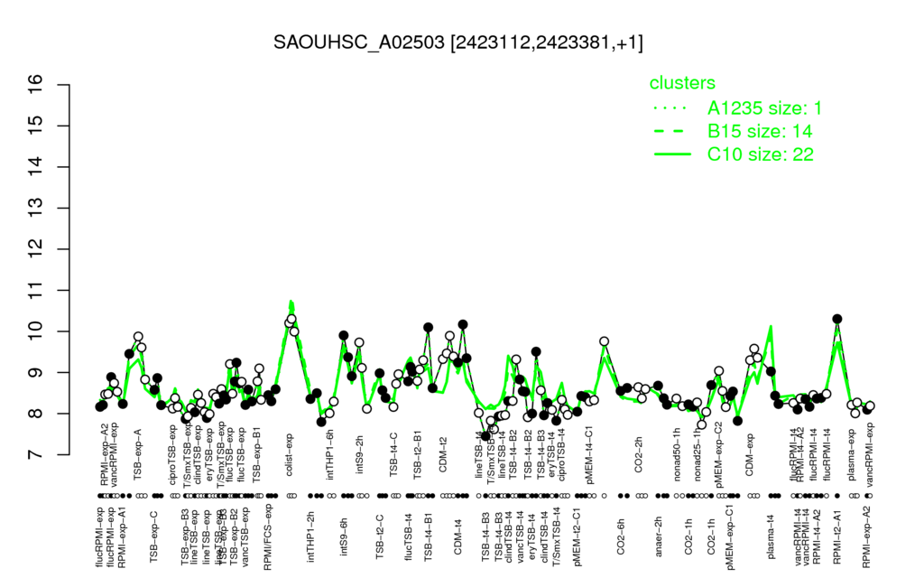Click the 'RPMI/FCS-exp' axis label
The width and height of the screenshot is (924, 578).
[267, 536]
